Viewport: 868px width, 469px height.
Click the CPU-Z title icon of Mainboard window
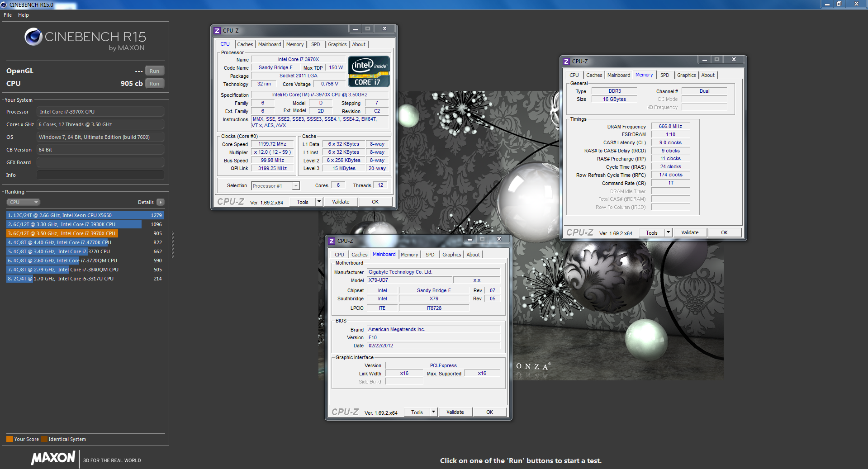[x=332, y=241]
